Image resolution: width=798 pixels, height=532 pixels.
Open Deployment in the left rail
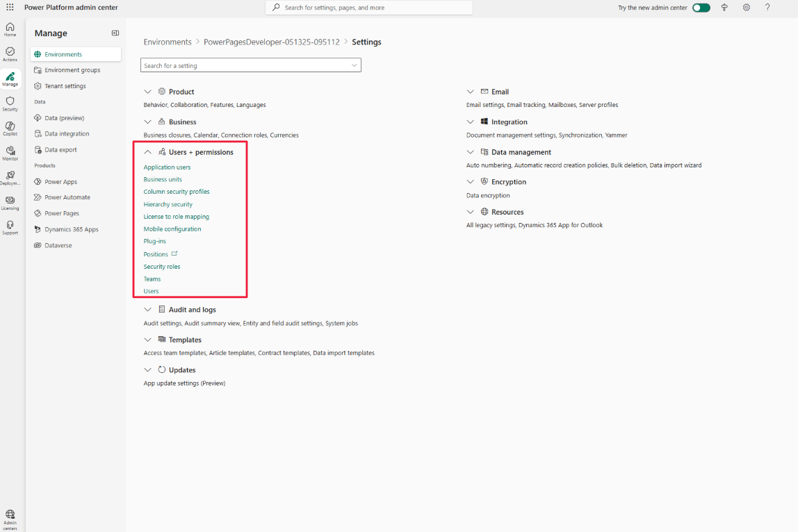tap(10, 178)
